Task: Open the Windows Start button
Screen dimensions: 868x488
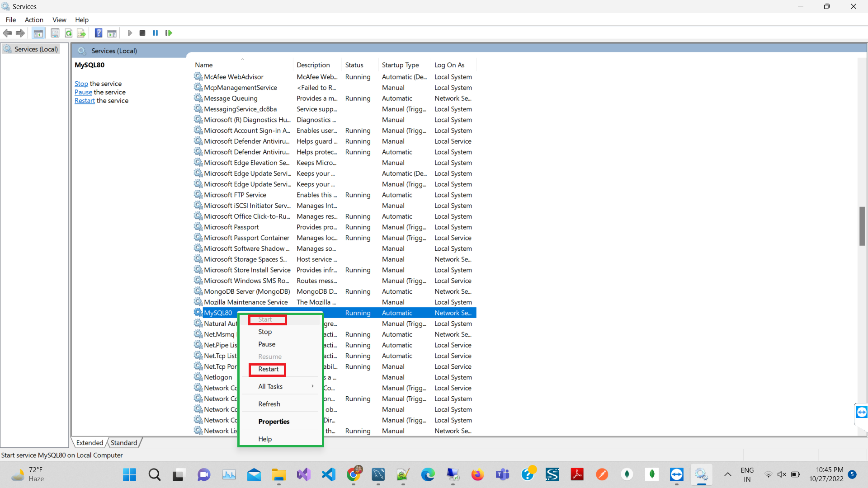Action: pos(129,474)
